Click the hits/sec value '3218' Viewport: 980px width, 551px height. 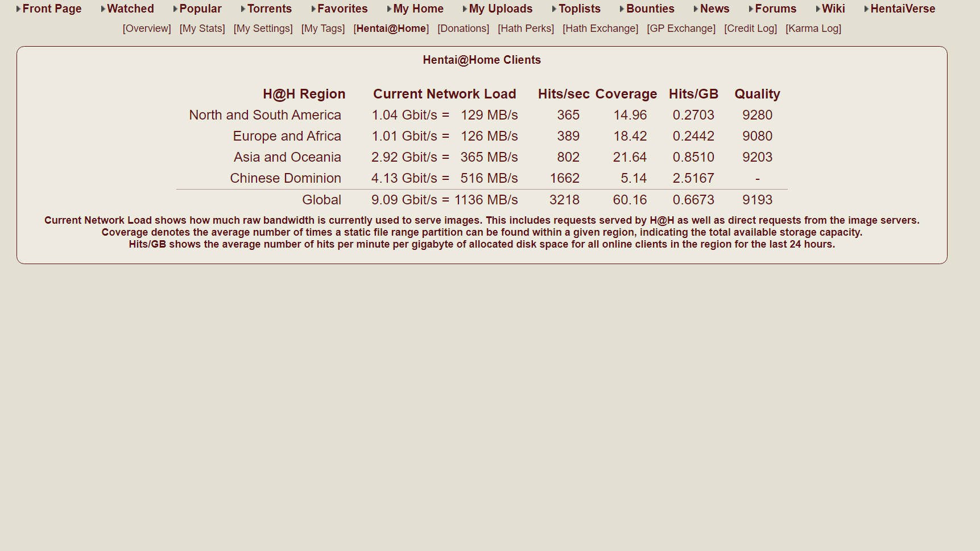coord(564,200)
